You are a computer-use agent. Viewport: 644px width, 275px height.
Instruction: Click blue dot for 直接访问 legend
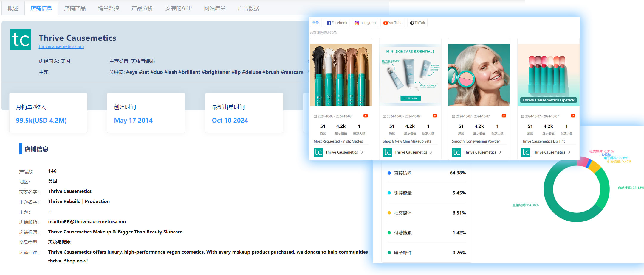(389, 173)
